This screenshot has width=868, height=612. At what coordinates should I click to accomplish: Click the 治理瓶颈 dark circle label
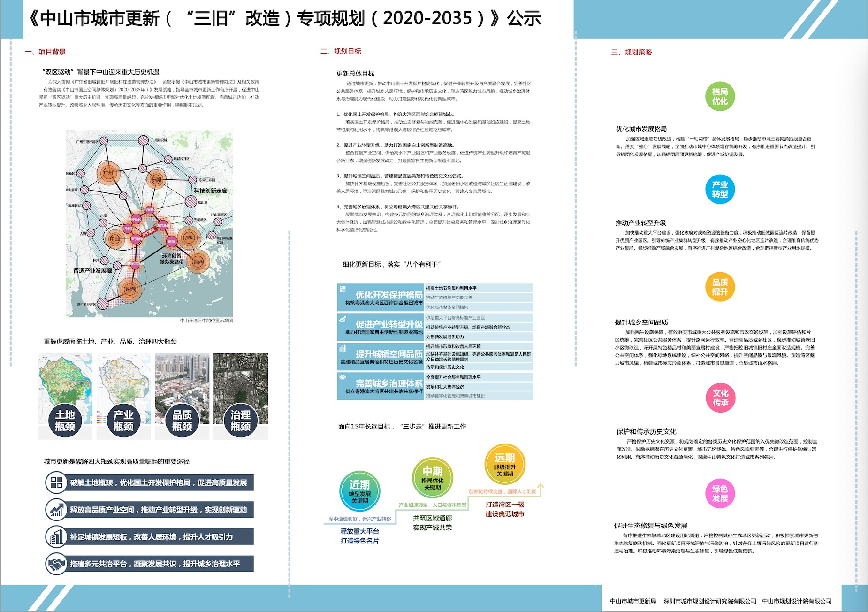tap(241, 421)
